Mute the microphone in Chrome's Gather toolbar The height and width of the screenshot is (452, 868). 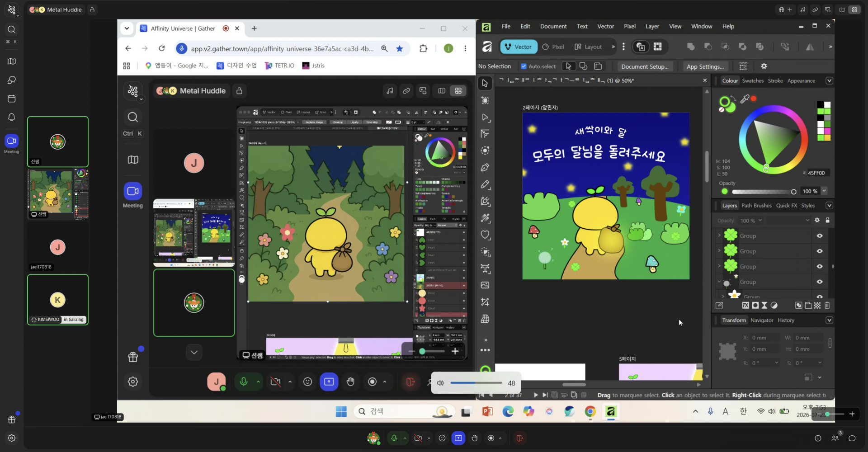coord(243,382)
